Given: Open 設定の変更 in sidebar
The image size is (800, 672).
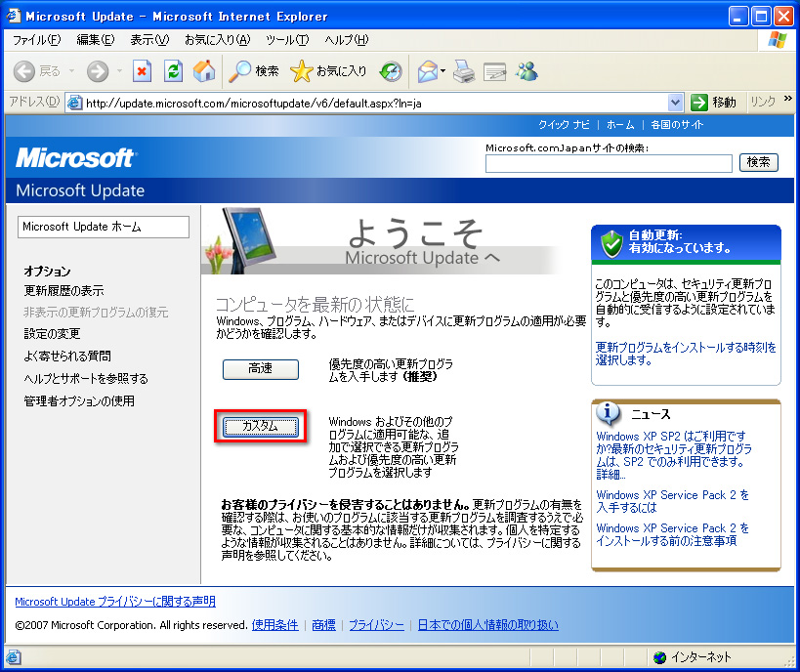Looking at the screenshot, I should [52, 334].
